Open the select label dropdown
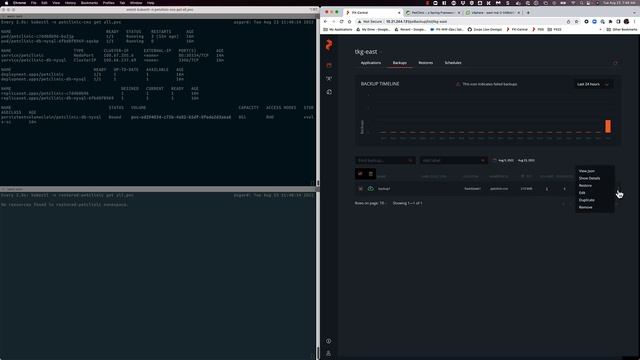Viewport: 640px width, 360px height. pyautogui.click(x=453, y=160)
